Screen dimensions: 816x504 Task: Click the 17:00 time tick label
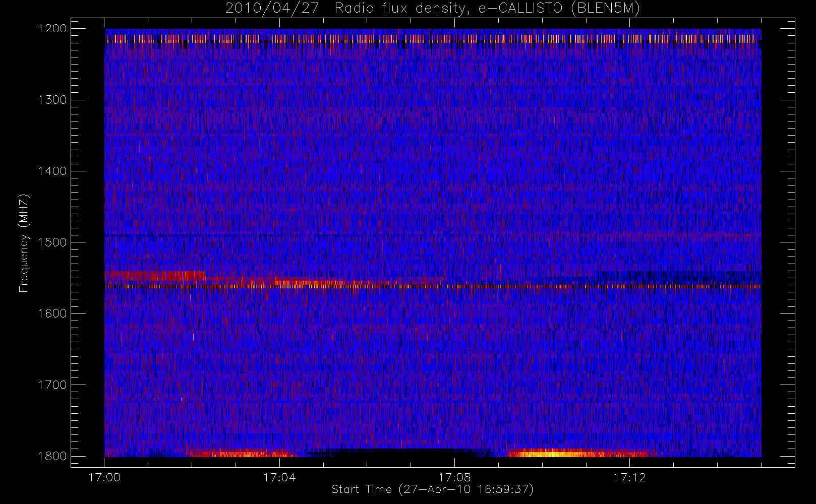(104, 477)
